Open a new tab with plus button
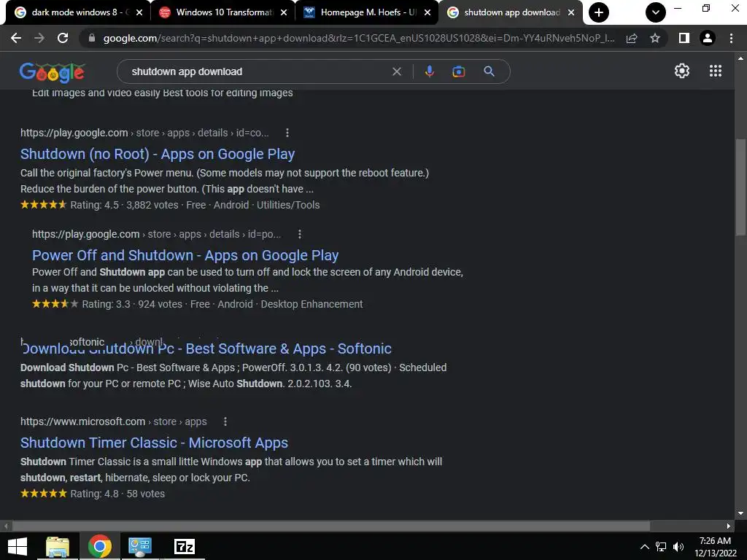This screenshot has width=747, height=560. 599,12
